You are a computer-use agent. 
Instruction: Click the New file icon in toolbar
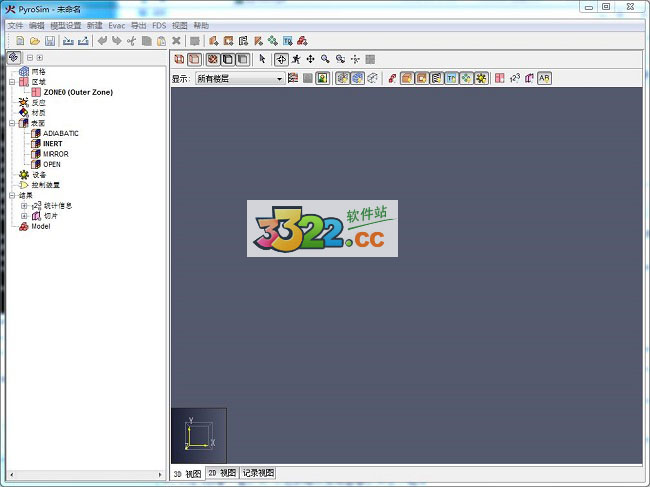(20, 41)
